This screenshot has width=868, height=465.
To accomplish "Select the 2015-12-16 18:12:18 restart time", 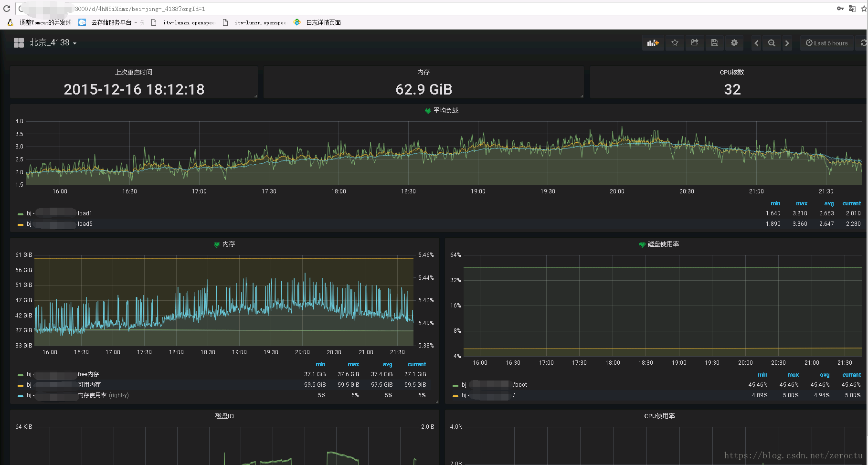I will point(134,89).
